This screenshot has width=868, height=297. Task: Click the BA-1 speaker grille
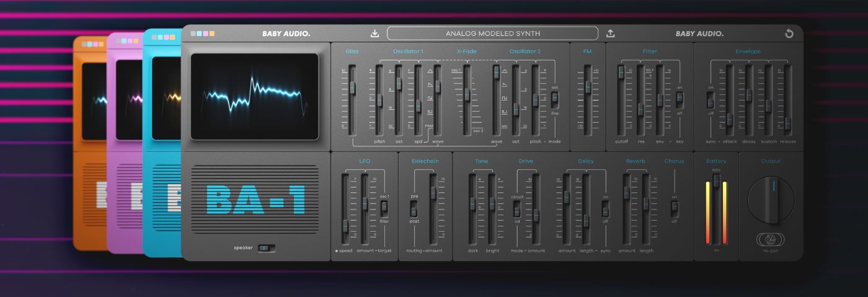pos(255,200)
